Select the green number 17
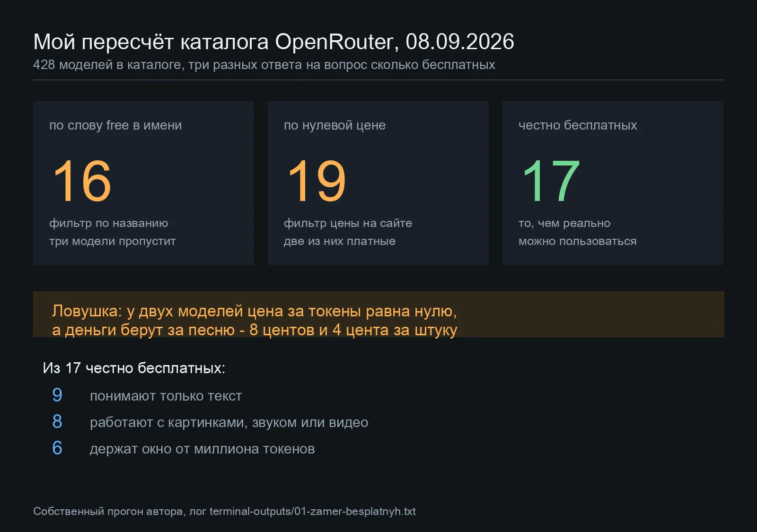Image resolution: width=757 pixels, height=532 pixels. 550,181
